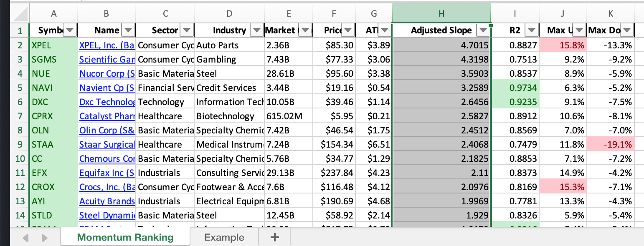The height and width of the screenshot is (246, 644).
Task: Open the Price column filter dropdown
Action: [349, 30]
